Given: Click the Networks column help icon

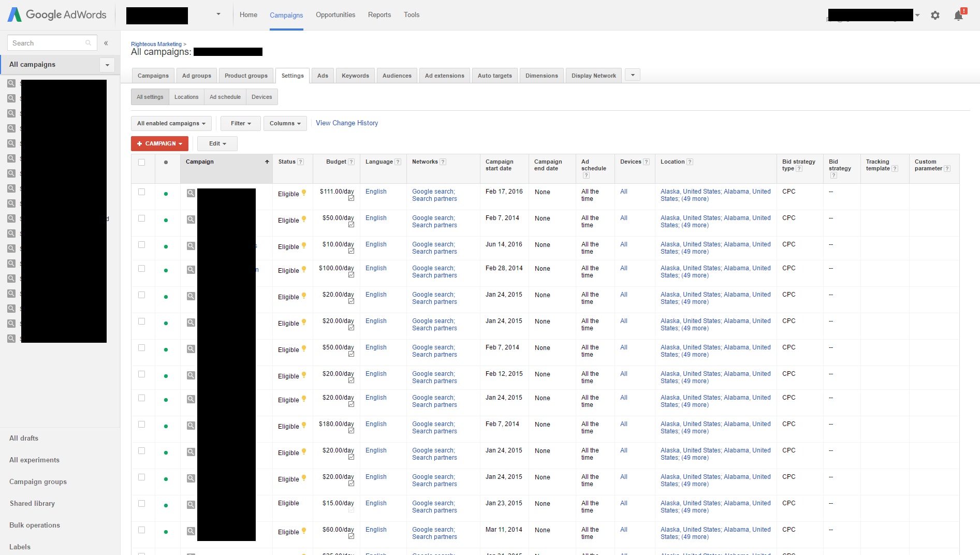Looking at the screenshot, I should 443,162.
